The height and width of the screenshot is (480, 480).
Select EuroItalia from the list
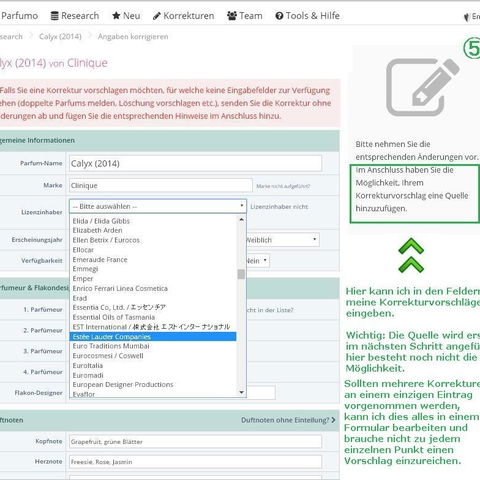(x=153, y=365)
